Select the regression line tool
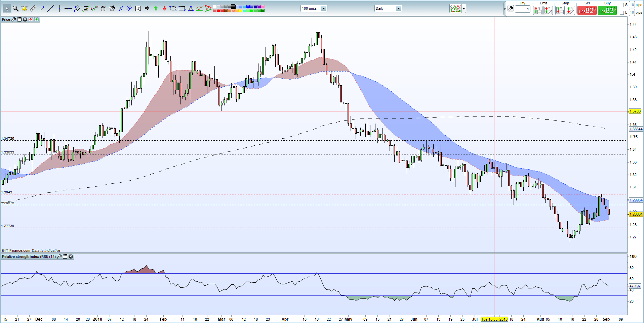The image size is (644, 323). [x=94, y=8]
